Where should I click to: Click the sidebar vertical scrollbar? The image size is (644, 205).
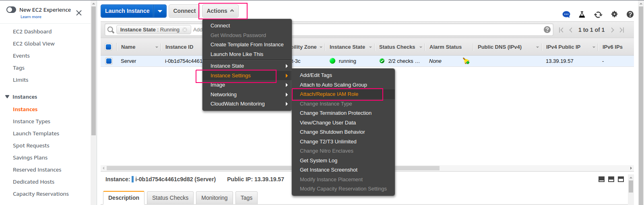click(x=94, y=70)
